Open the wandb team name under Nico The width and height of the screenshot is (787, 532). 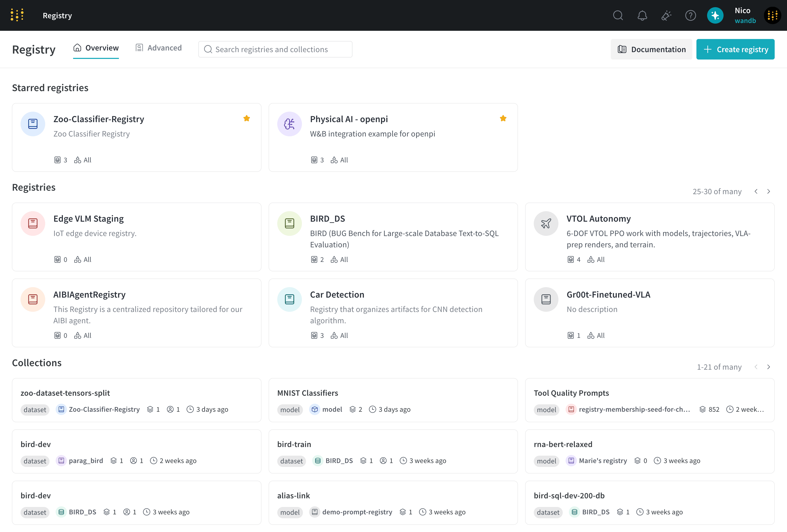(745, 21)
